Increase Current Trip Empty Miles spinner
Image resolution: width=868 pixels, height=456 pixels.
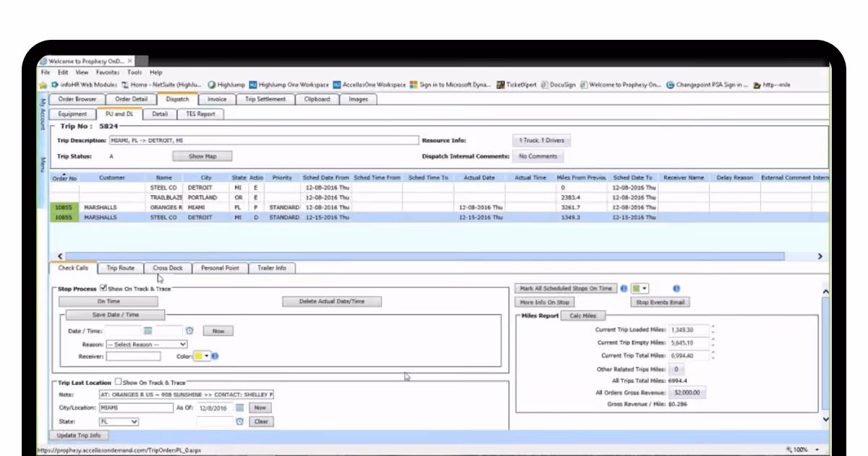point(712,340)
